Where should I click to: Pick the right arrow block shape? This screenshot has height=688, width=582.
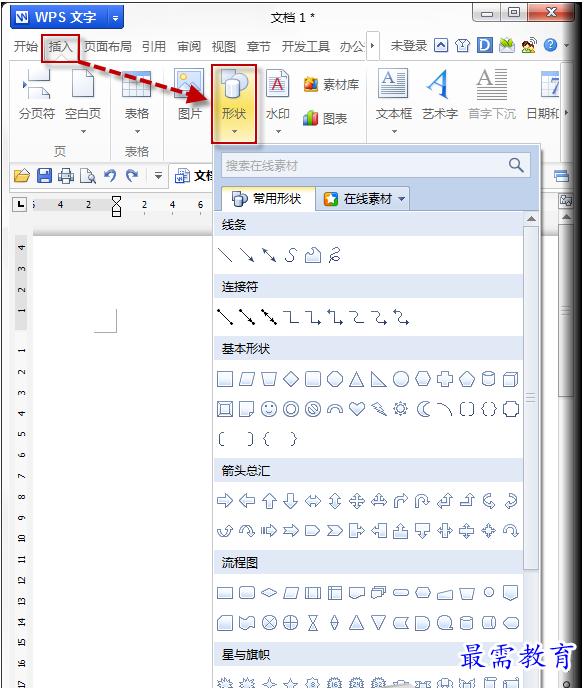click(x=225, y=501)
